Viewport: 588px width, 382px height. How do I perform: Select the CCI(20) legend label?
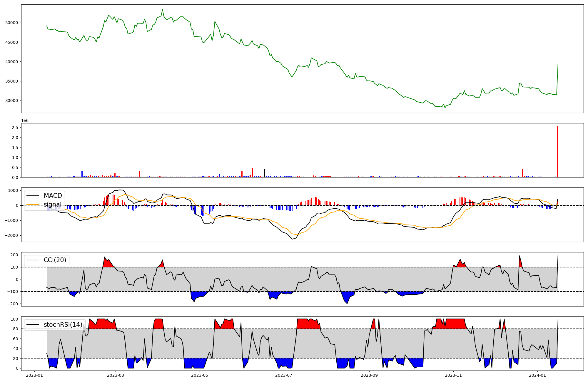(x=55, y=260)
